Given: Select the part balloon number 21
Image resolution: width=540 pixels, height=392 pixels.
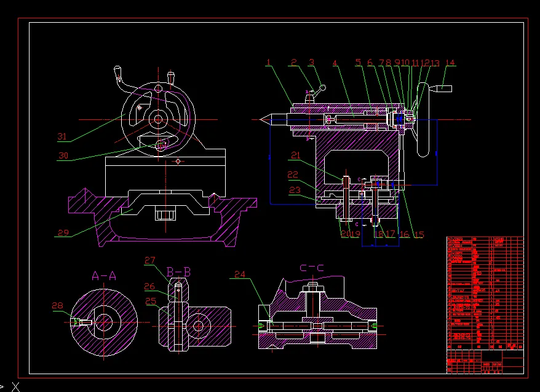Looking at the screenshot, I should click(295, 155).
